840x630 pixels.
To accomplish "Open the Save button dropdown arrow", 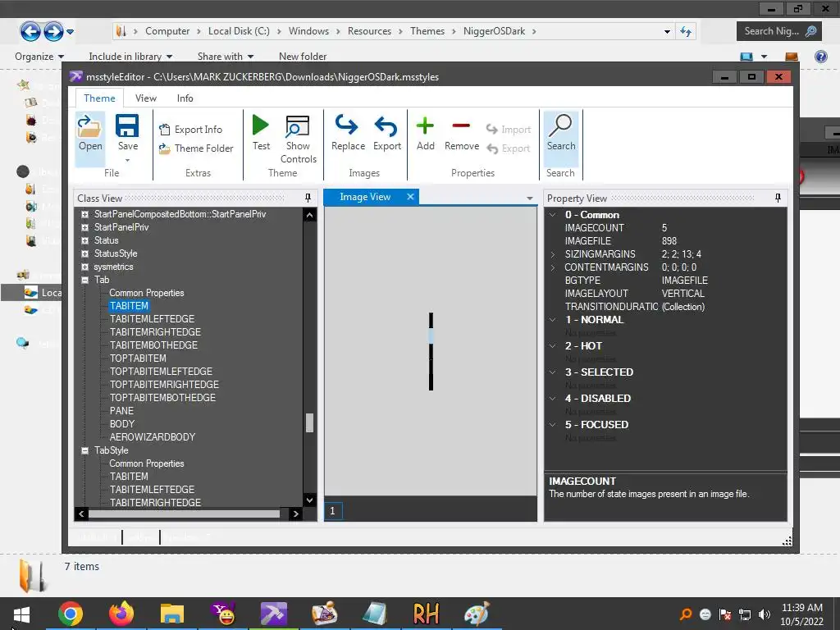I will point(127,160).
